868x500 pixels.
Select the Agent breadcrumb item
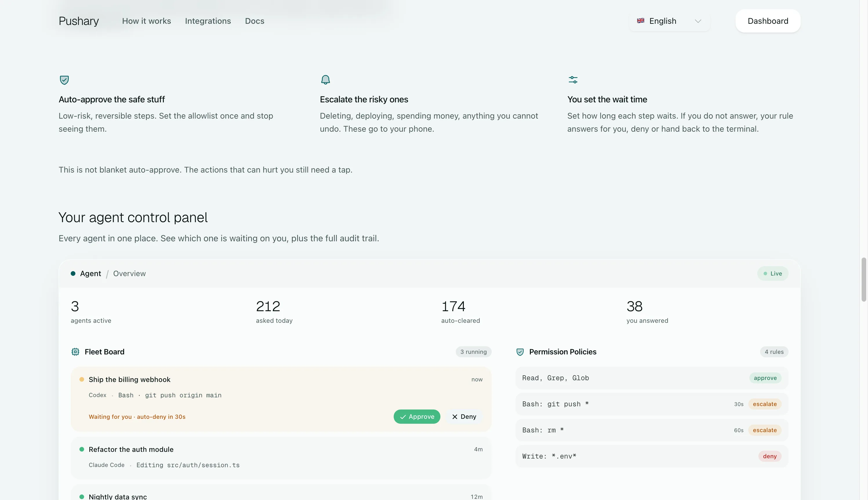coord(90,274)
